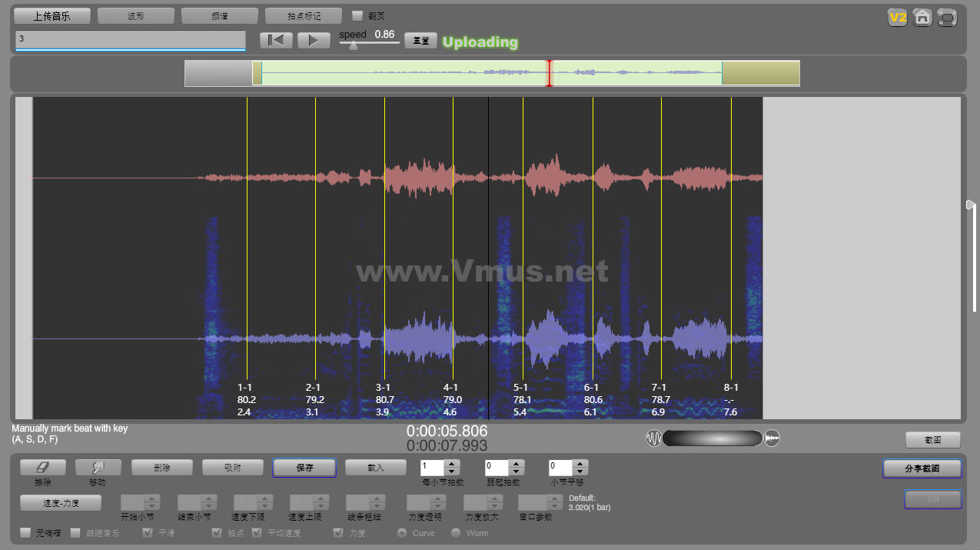The height and width of the screenshot is (550, 980).
Task: Click the 速度-力度 tempo-dynamics button
Action: pyautogui.click(x=61, y=502)
